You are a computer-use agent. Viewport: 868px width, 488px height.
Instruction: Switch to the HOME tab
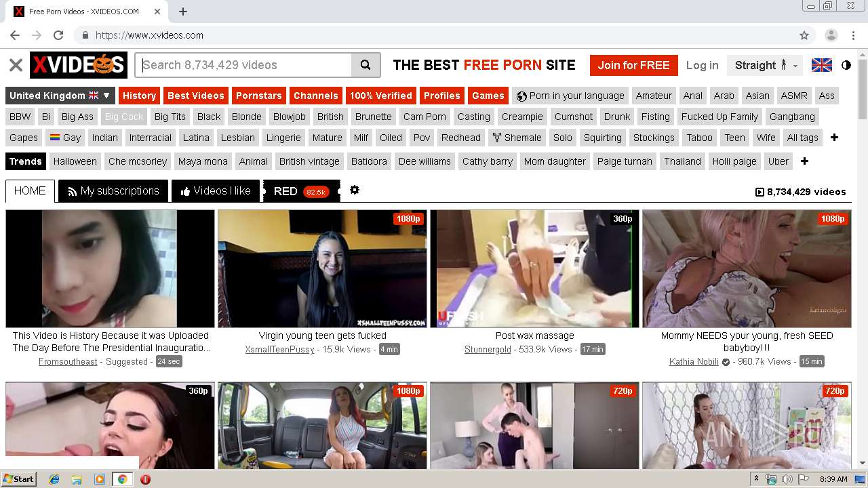(30, 191)
